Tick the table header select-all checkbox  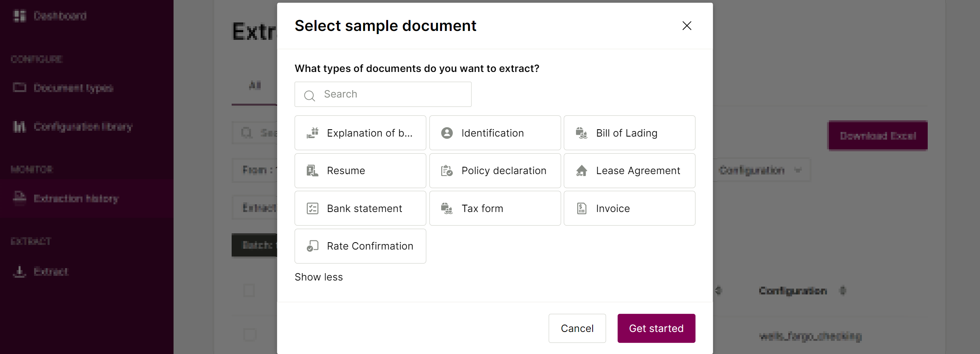pyautogui.click(x=249, y=290)
